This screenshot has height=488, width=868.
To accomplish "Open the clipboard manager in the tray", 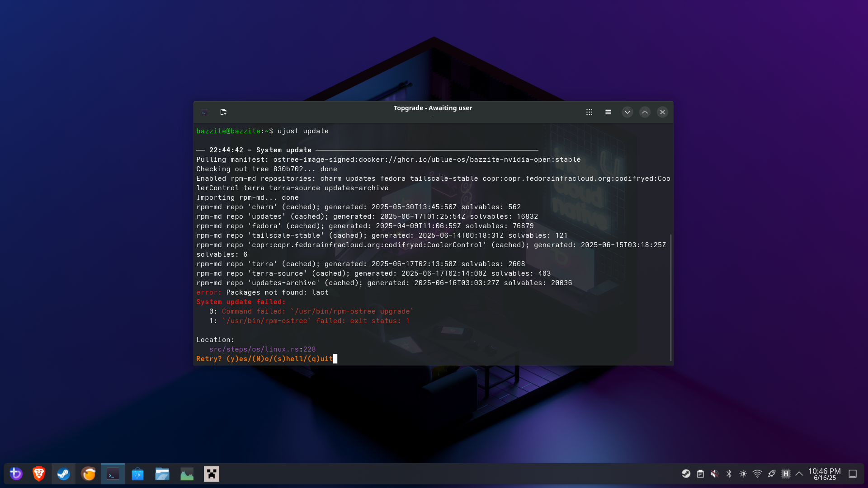I will click(x=700, y=474).
